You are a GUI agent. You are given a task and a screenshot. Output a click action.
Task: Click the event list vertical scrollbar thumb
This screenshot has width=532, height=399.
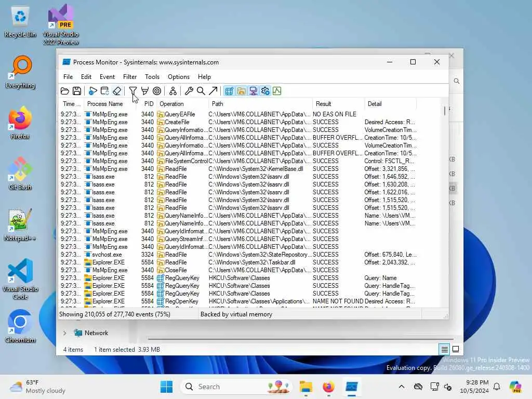445,111
